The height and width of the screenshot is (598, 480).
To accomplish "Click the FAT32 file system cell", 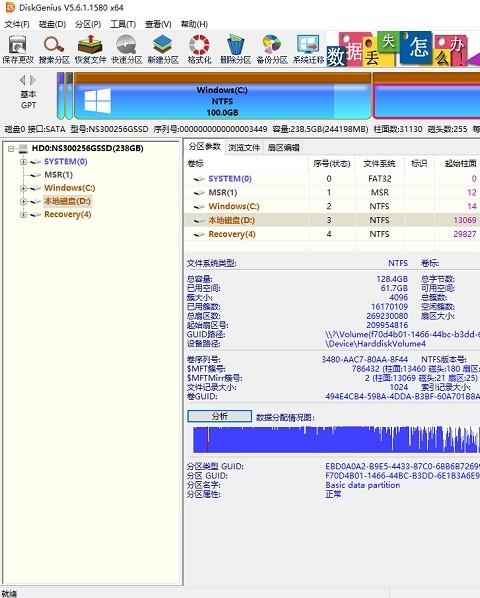I will click(380, 179).
